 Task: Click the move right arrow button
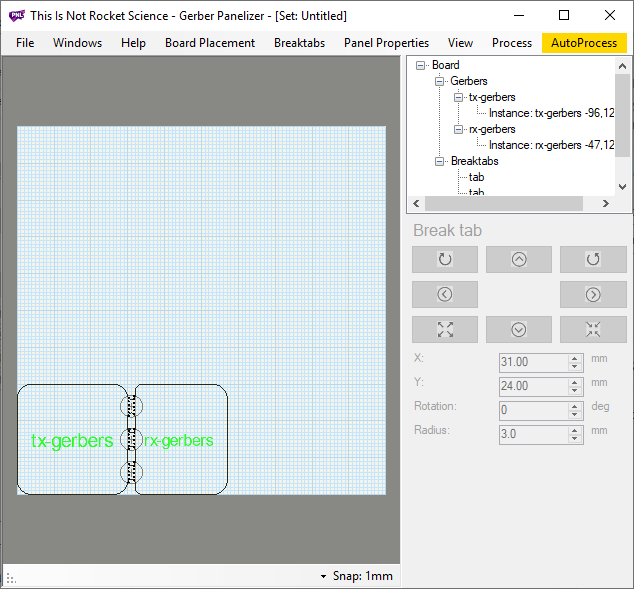pyautogui.click(x=593, y=294)
